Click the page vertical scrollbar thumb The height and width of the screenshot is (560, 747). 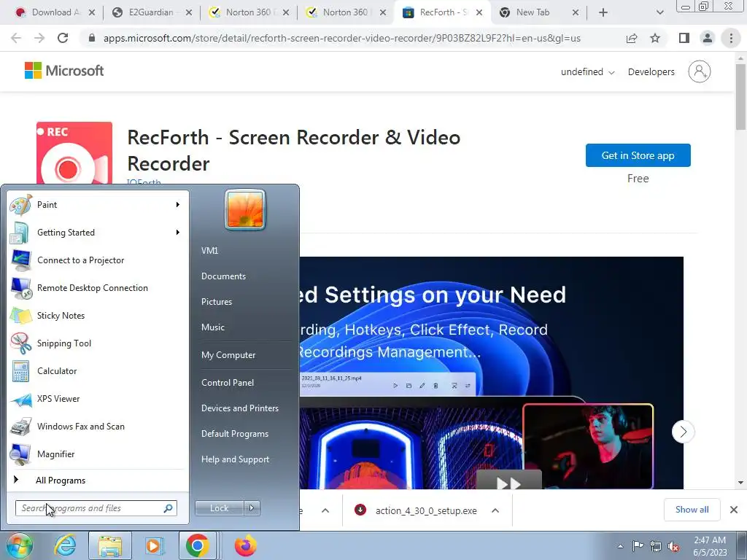740,96
